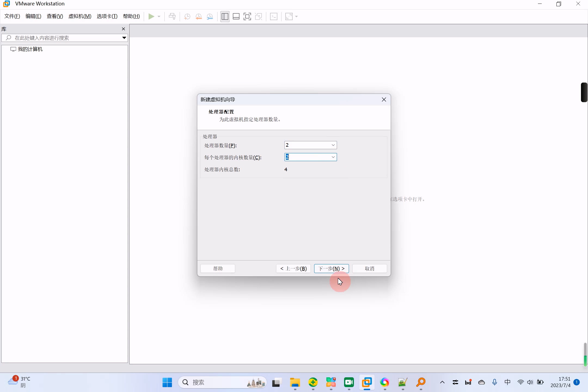Show hidden system tray icons chevron
Image resolution: width=588 pixels, height=392 pixels.
[x=442, y=382]
